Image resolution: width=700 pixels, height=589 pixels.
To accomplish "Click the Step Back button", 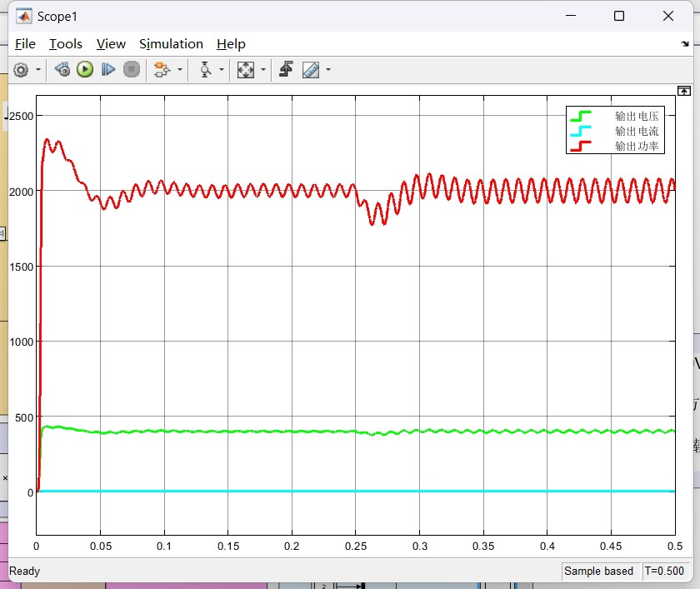I will 62,70.
